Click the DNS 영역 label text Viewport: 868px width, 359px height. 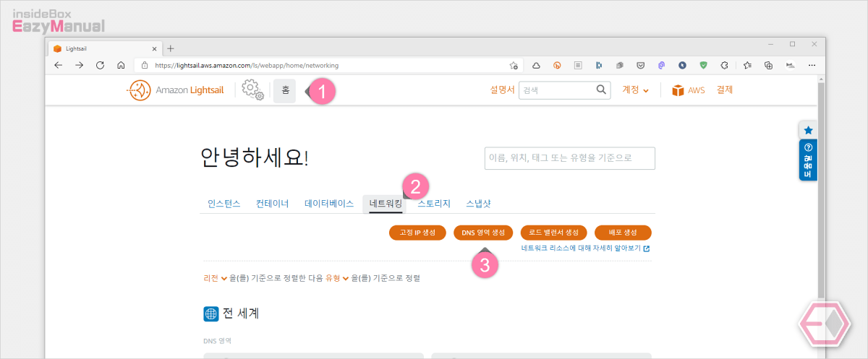[217, 339]
